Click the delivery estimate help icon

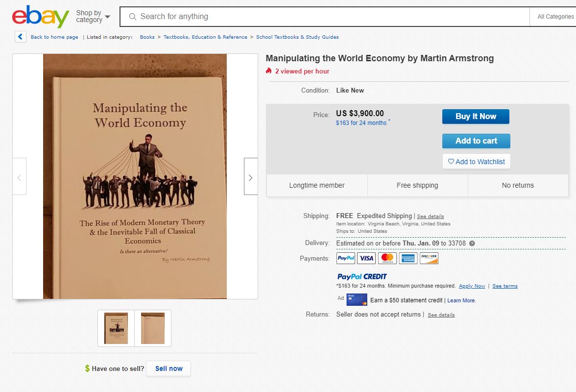472,244
